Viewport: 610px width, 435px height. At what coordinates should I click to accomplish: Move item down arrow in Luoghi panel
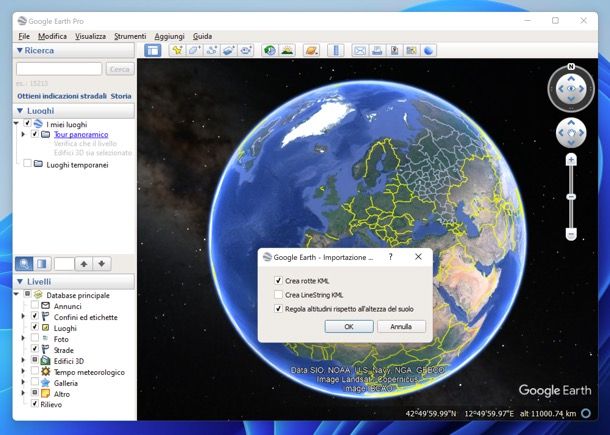(x=102, y=264)
